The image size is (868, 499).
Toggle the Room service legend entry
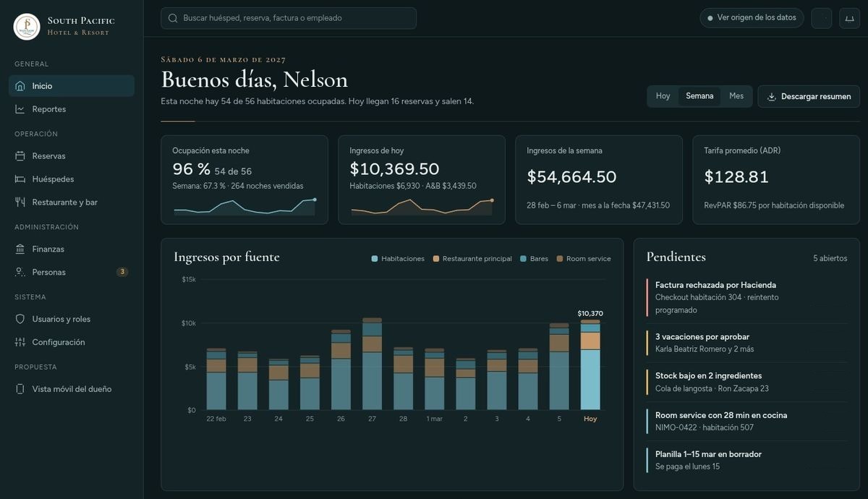(x=584, y=259)
